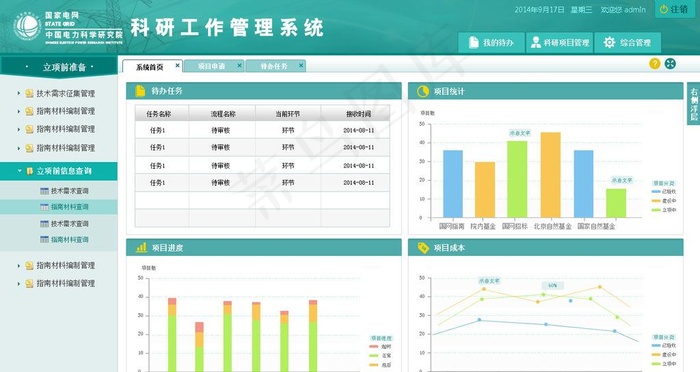Viewport: 700px width, 372px height.
Task: Expand the arrow beside 技术需求征集管理
Action: 18,93
